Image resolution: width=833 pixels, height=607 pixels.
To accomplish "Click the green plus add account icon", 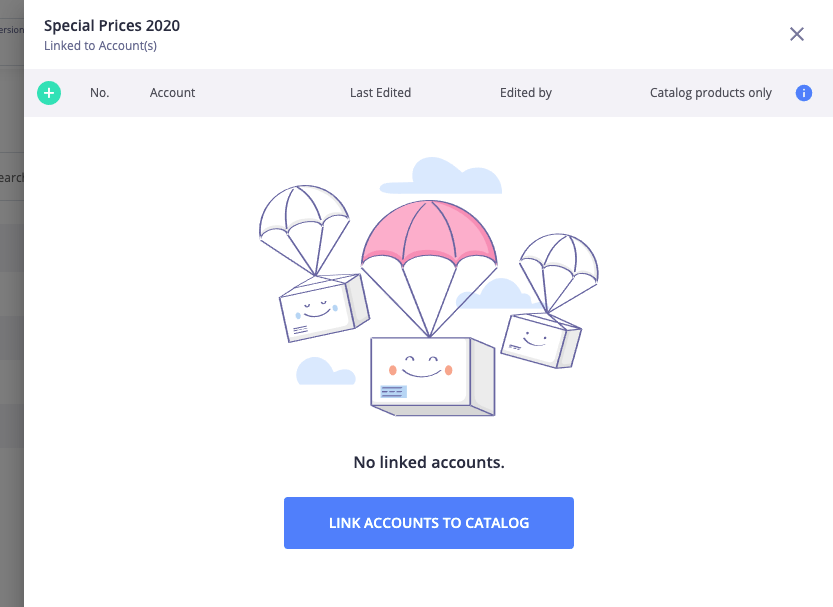I will coord(49,93).
